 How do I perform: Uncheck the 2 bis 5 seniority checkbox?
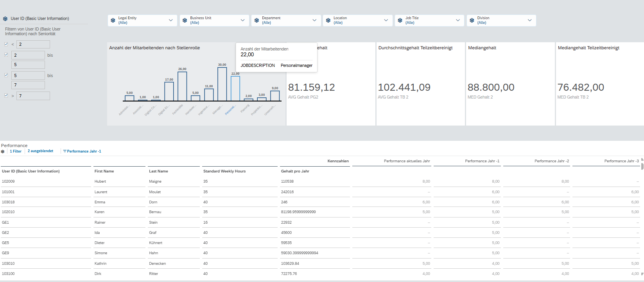click(6, 55)
